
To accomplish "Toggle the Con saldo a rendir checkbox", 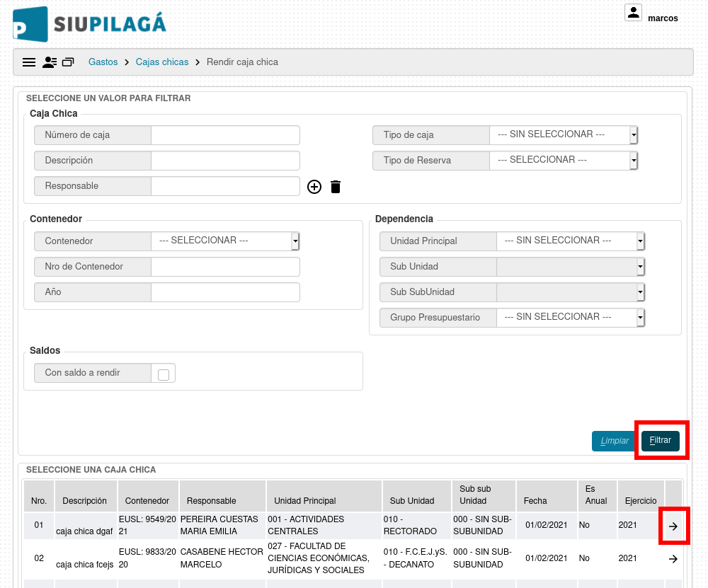I will click(x=164, y=374).
